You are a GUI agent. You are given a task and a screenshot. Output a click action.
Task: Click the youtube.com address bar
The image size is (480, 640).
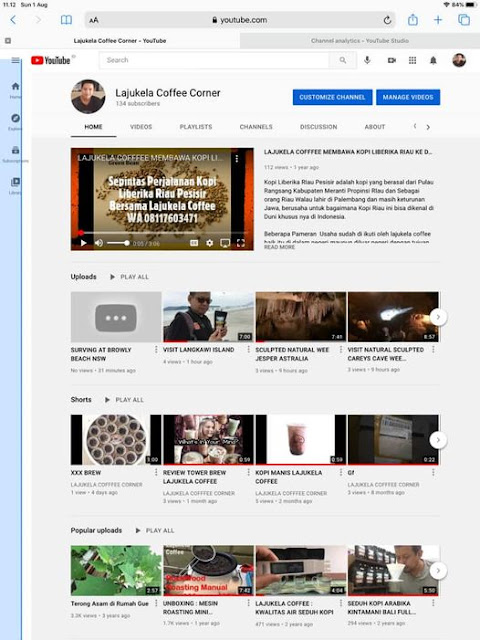[x=240, y=20]
